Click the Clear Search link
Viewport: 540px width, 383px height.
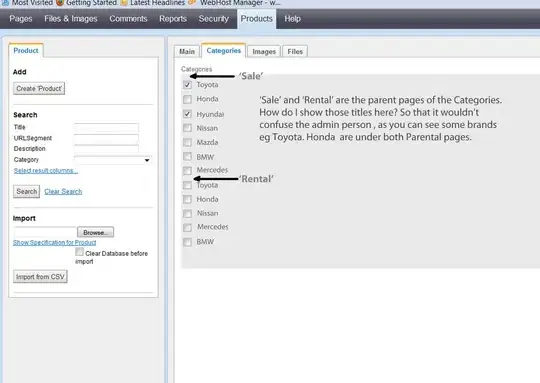63,192
